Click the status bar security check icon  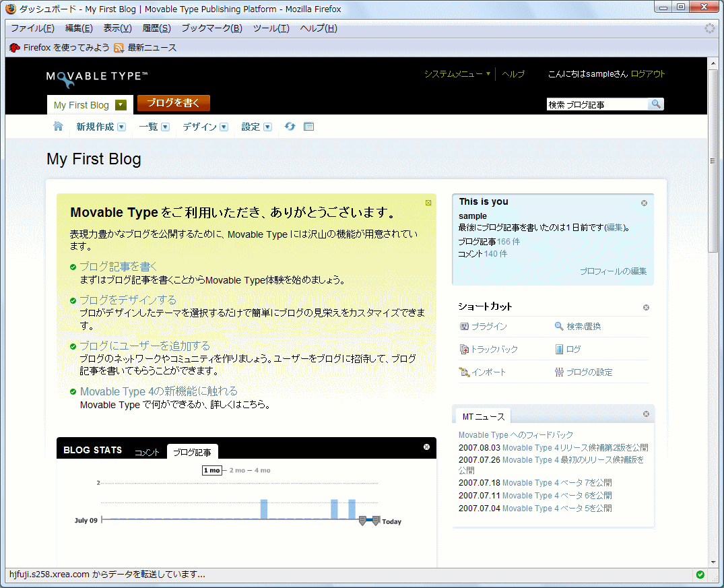(700, 575)
